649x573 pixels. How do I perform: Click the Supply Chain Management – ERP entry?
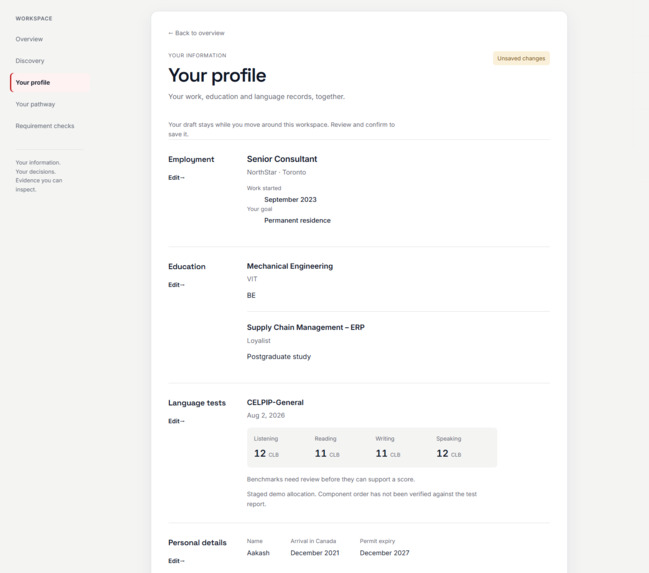[305, 327]
